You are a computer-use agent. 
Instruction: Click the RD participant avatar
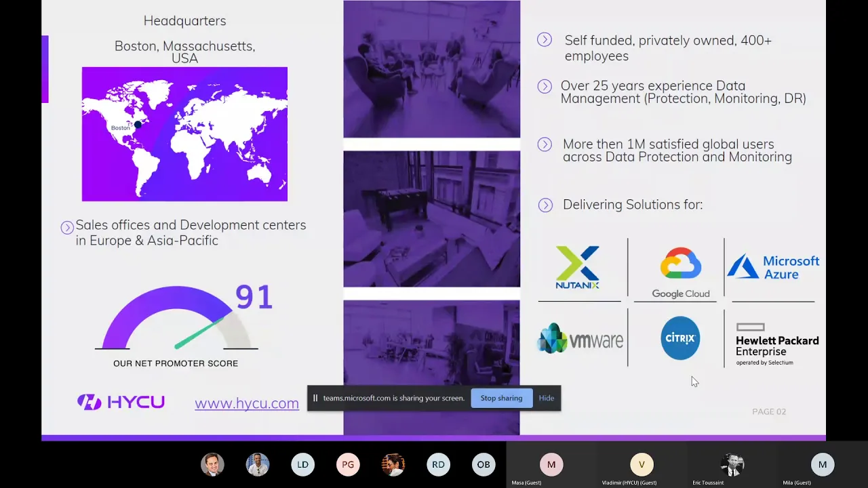438,464
